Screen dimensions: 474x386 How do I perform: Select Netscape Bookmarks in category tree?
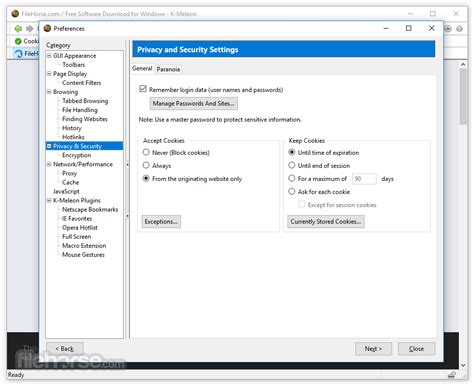tap(90, 209)
